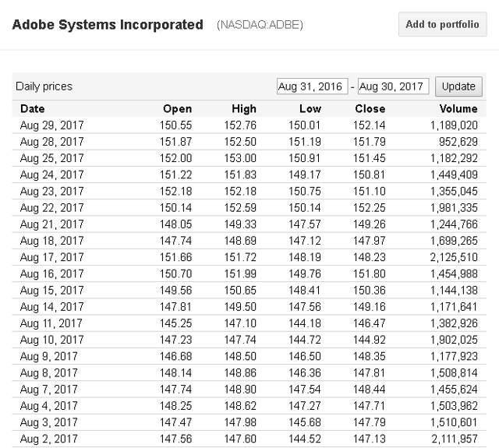Image resolution: width=499 pixels, height=448 pixels.
Task: Select the Aug 7, 2017 date cell
Action: (x=48, y=390)
